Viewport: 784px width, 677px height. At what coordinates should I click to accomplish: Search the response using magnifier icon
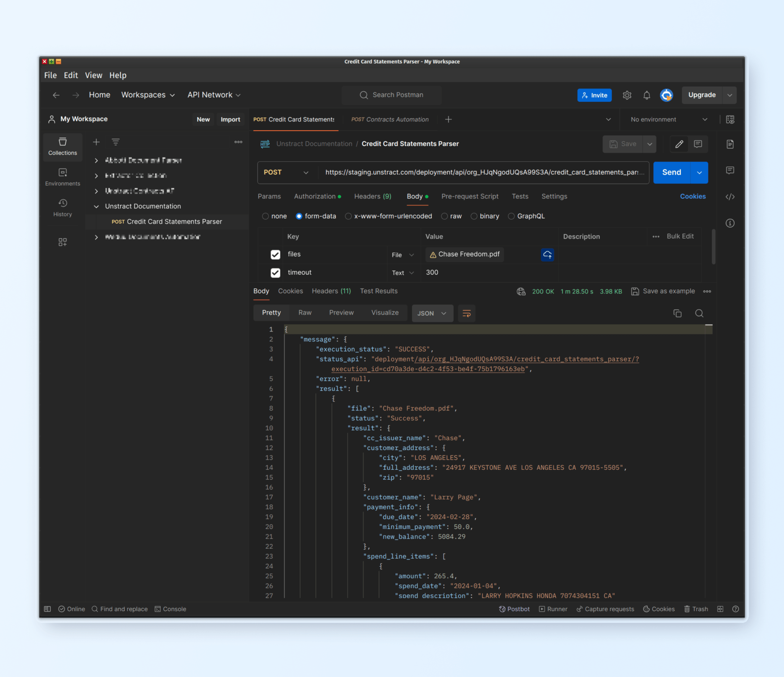[699, 313]
